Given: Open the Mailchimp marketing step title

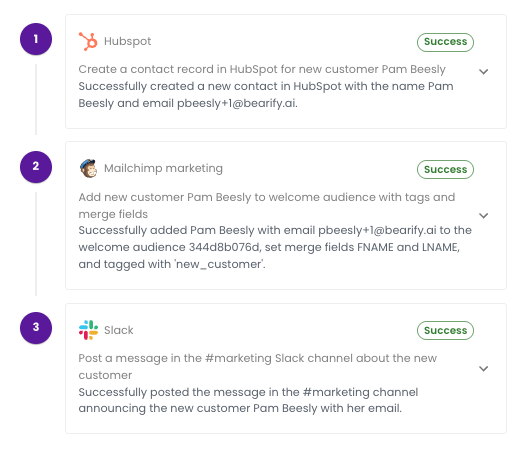Looking at the screenshot, I should tap(163, 168).
